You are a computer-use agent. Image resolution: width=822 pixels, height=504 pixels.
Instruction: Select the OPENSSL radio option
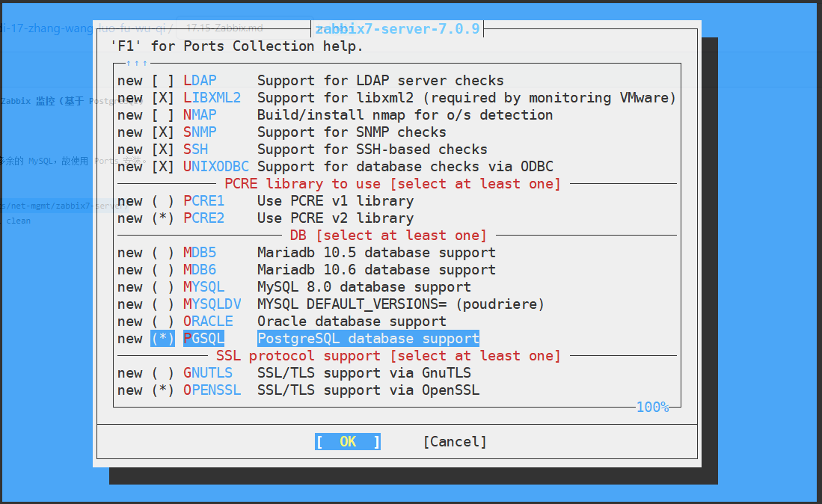tap(162, 391)
